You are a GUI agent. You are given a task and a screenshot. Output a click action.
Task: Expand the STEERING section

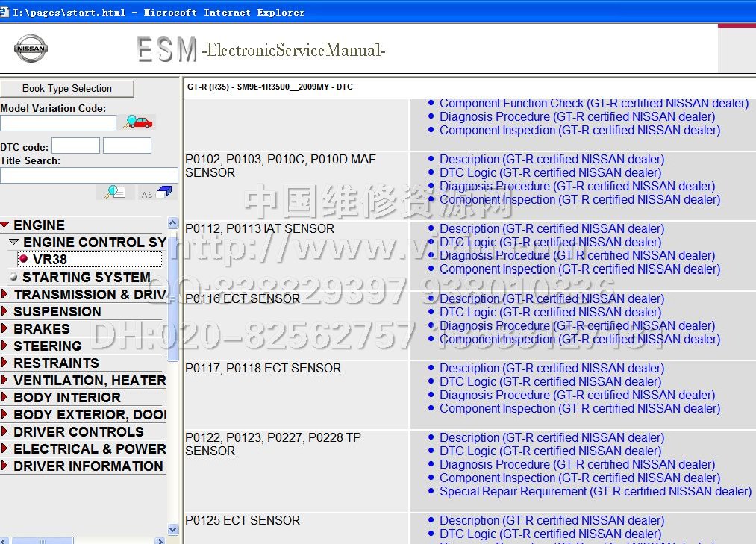point(4,346)
